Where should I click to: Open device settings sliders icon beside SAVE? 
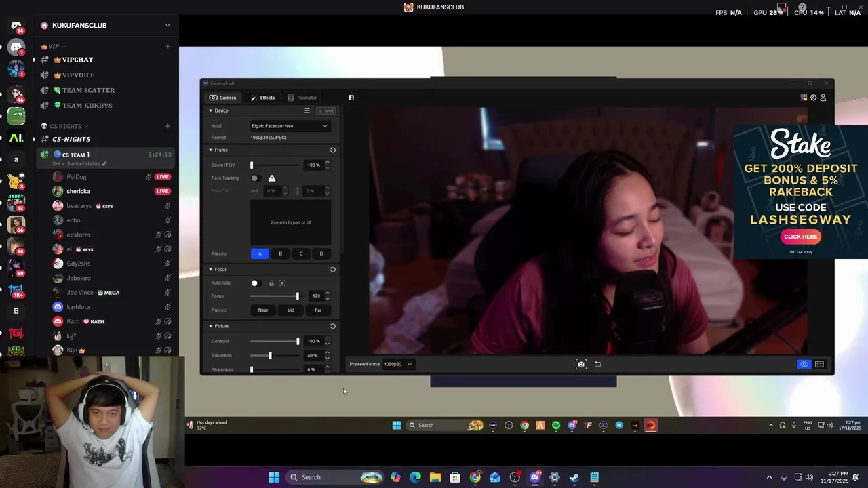[x=307, y=110]
